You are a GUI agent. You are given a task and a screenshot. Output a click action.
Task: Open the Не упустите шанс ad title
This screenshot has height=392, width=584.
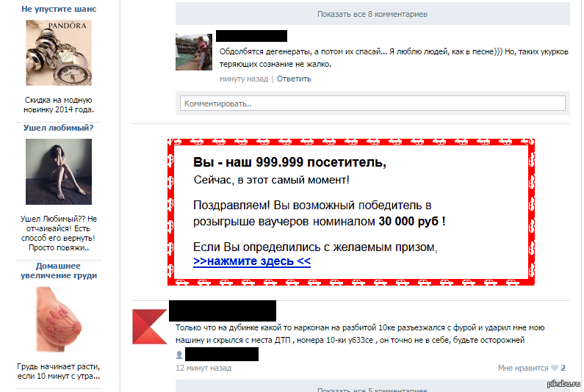[x=59, y=9]
